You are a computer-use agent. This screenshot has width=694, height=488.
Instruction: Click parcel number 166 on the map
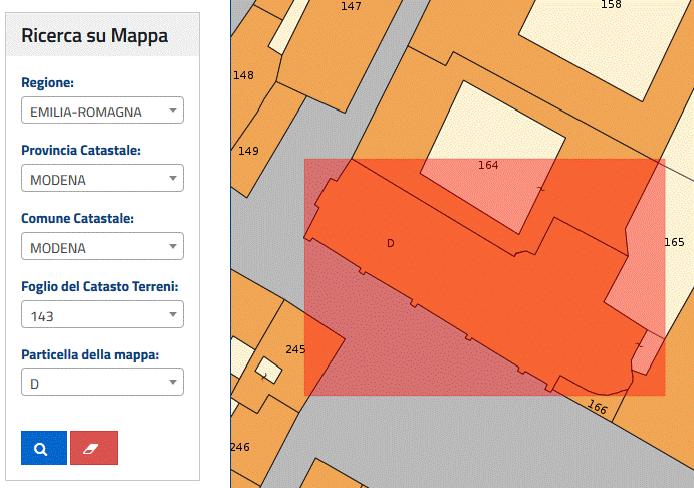[x=597, y=407]
